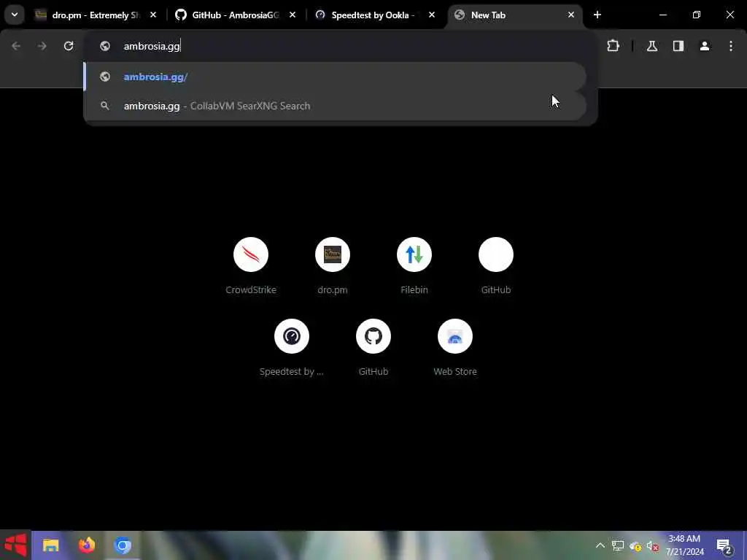Restore down the browser window
The width and height of the screenshot is (747, 560).
[697, 15]
